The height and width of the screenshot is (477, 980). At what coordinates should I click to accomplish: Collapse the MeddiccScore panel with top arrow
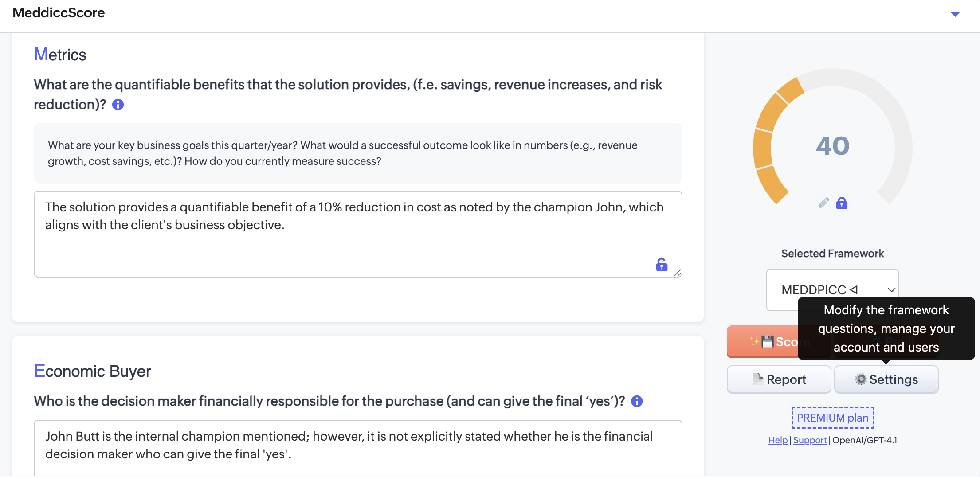[955, 14]
